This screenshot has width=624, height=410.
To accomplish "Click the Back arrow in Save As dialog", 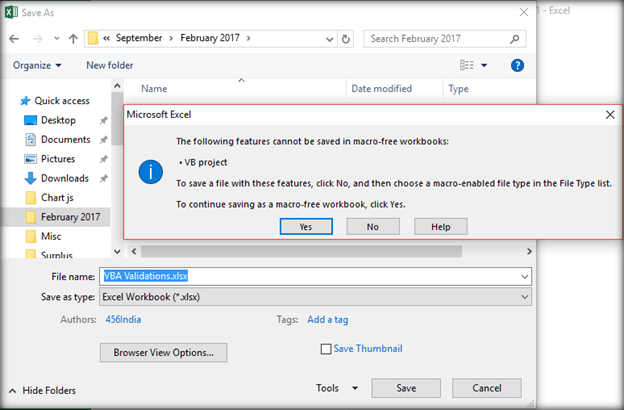I will pyautogui.click(x=14, y=39).
